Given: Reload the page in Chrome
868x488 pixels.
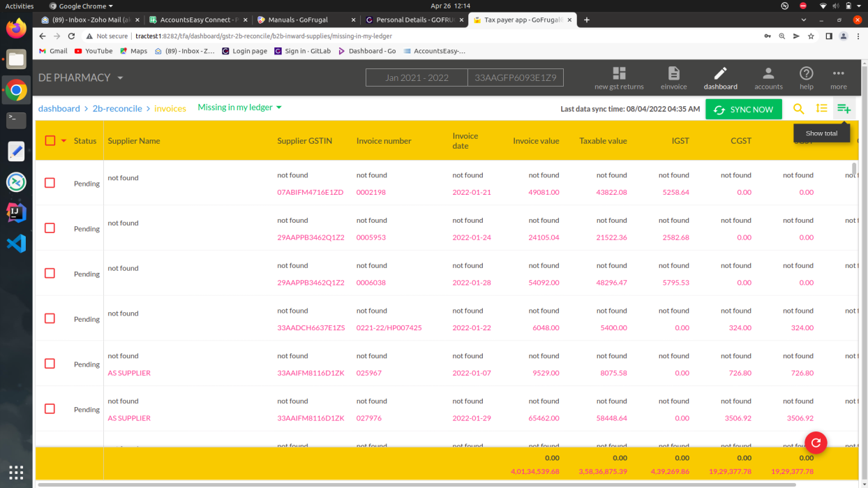Looking at the screenshot, I should point(71,36).
